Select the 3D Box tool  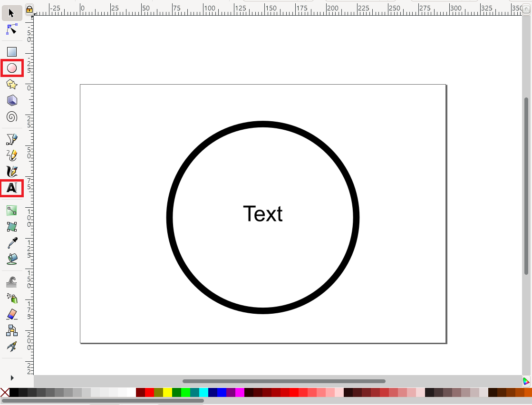pyautogui.click(x=11, y=100)
